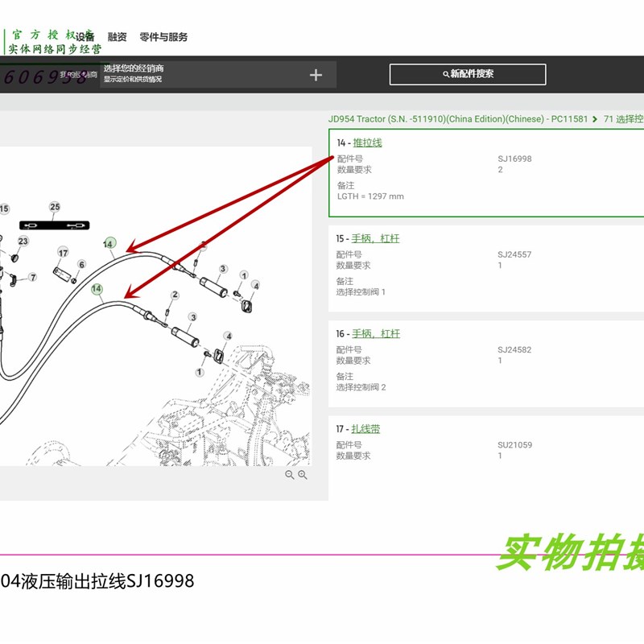Select callout 3 on the upper sleeve
The width and height of the screenshot is (644, 644).
pos(223,269)
